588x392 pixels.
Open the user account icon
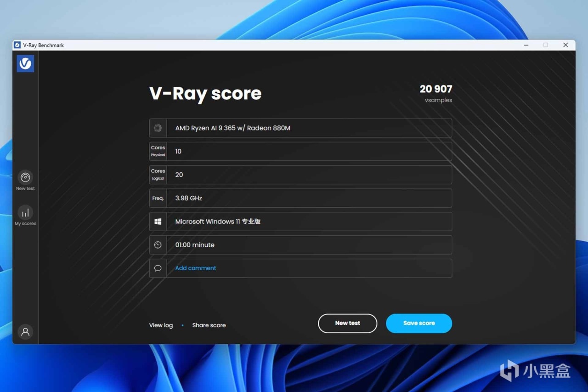(x=25, y=332)
